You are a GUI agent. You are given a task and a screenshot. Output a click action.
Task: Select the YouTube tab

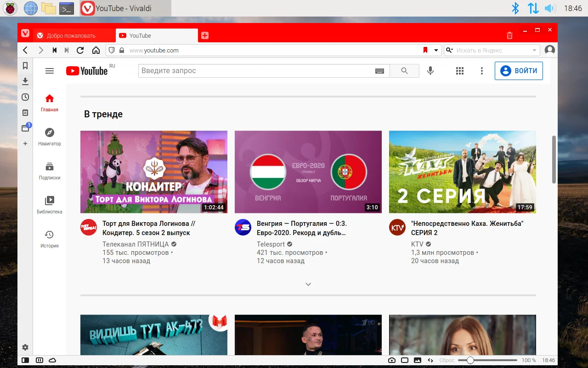click(157, 35)
